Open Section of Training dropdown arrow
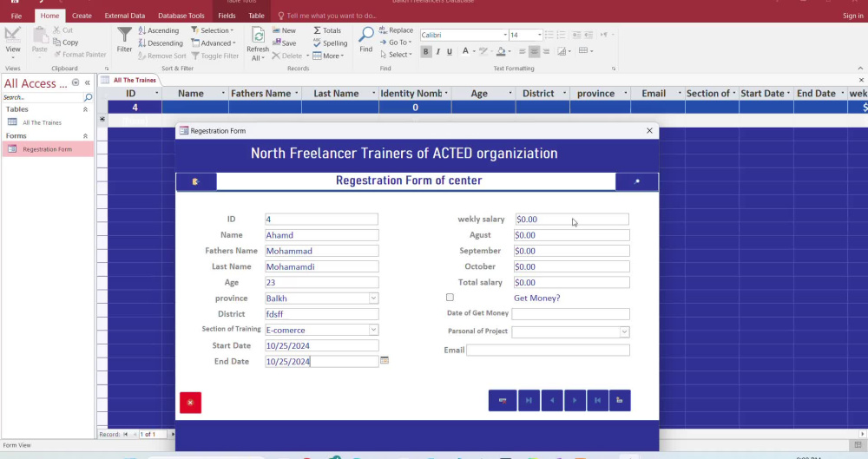 point(373,330)
